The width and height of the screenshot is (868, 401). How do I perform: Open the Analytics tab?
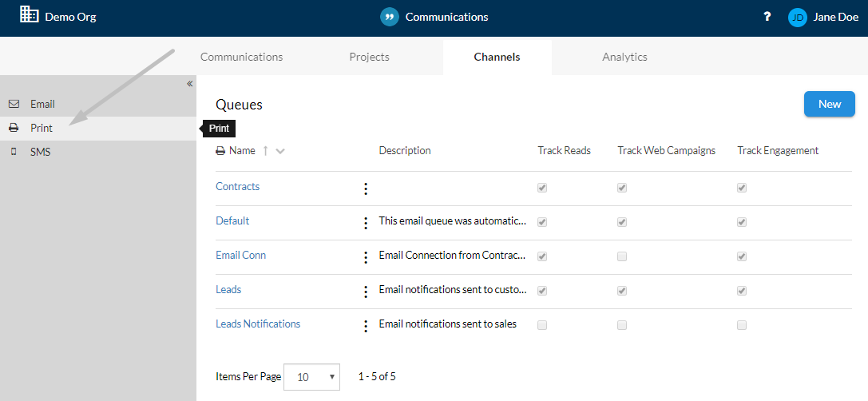[x=625, y=57]
